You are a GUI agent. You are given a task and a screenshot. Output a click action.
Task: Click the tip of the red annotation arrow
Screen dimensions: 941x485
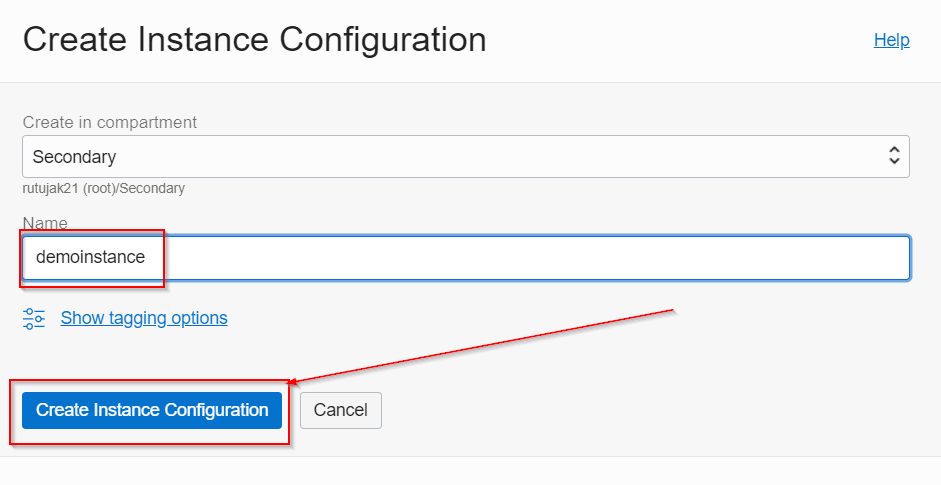tap(289, 383)
